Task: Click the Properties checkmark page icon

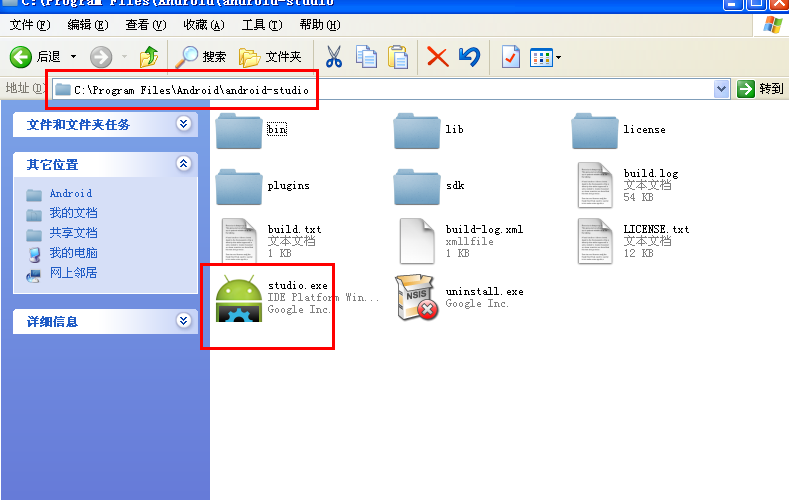Action: [x=510, y=57]
